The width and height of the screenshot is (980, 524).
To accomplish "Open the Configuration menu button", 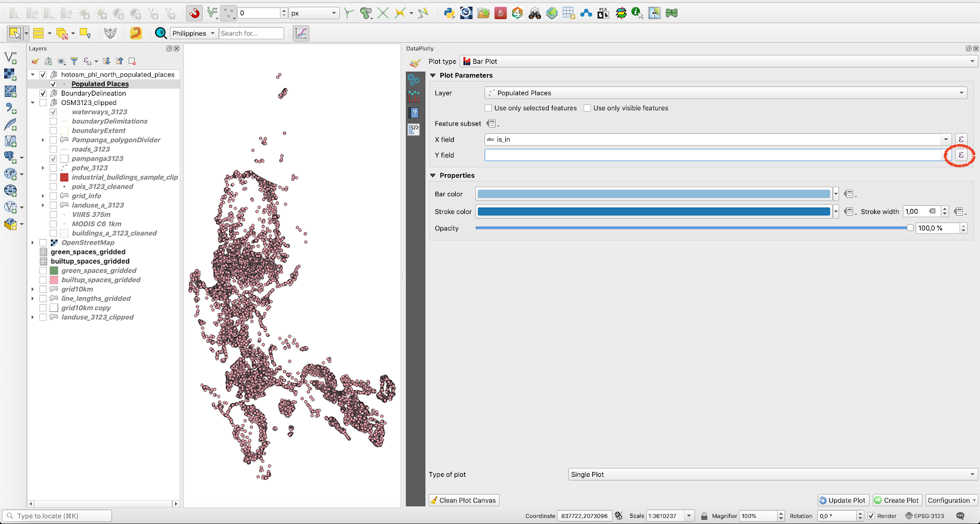I will [951, 500].
